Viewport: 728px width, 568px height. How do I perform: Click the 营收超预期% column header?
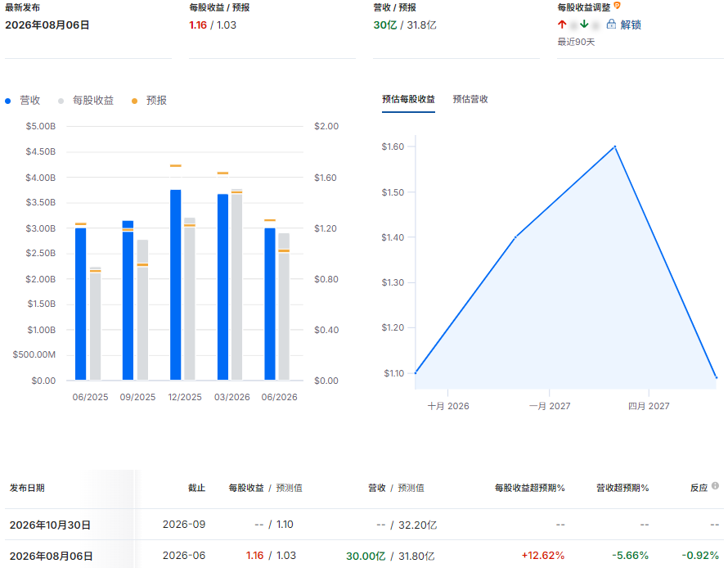tap(622, 488)
